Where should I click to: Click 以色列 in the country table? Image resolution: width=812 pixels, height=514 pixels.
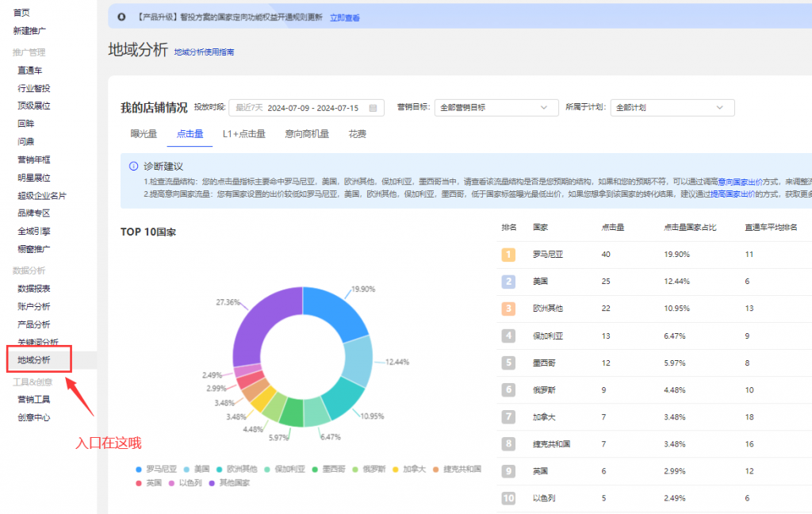[544, 498]
